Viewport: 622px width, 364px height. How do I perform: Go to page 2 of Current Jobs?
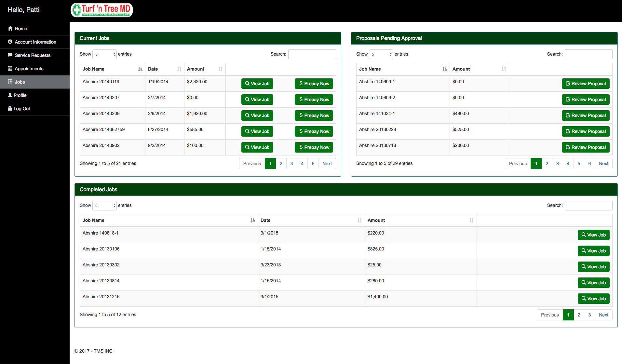click(x=281, y=164)
